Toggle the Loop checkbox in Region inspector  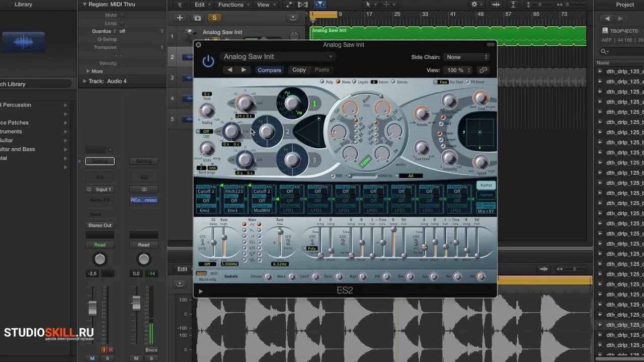[122, 23]
